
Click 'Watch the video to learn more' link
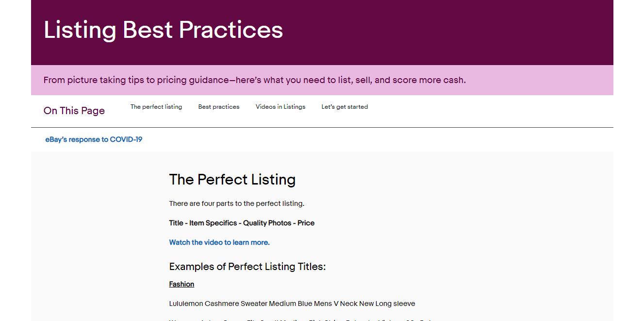click(219, 242)
